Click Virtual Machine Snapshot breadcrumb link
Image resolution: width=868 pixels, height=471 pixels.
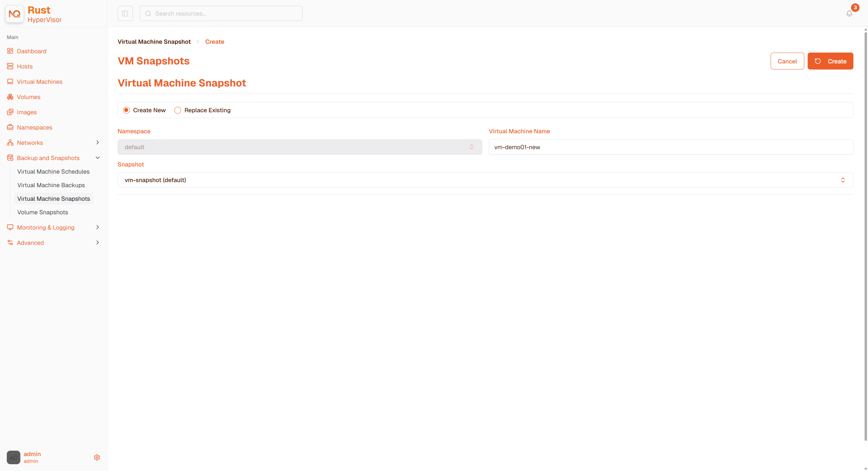[154, 42]
